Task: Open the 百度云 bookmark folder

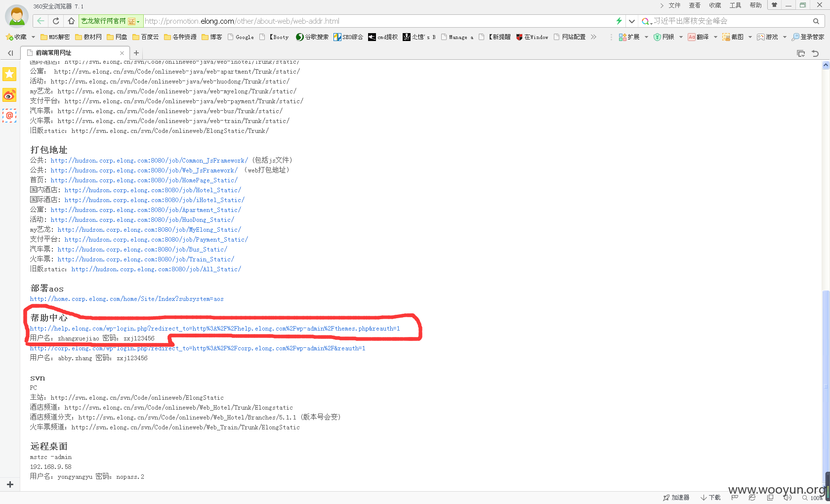Action: 146,37
